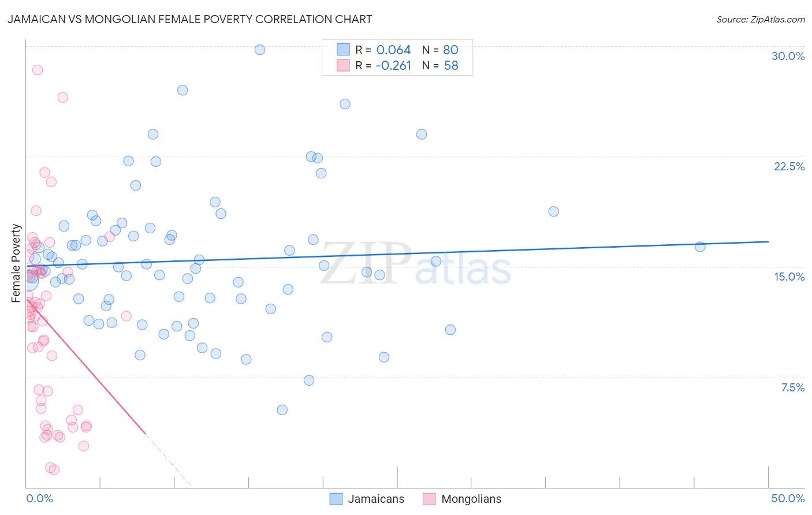Open the Source: ZipAtlas.com link
Viewport: 812px width, 515px height.
[x=761, y=19]
